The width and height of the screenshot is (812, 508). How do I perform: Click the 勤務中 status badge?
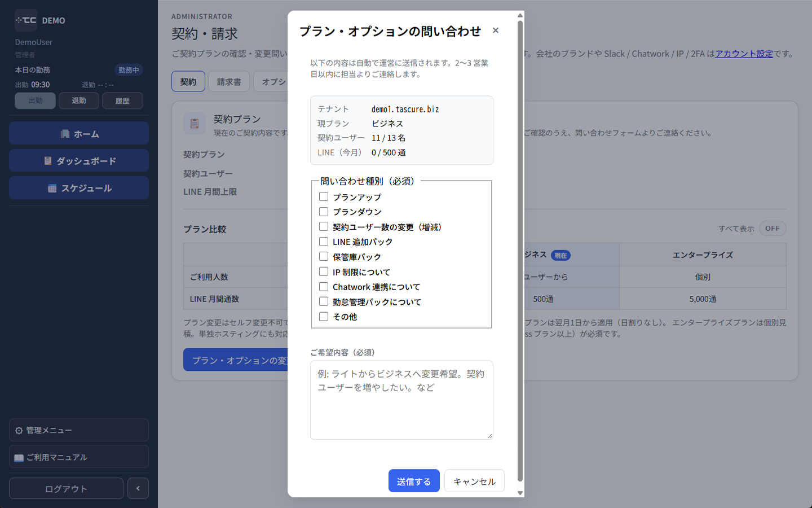tap(129, 70)
